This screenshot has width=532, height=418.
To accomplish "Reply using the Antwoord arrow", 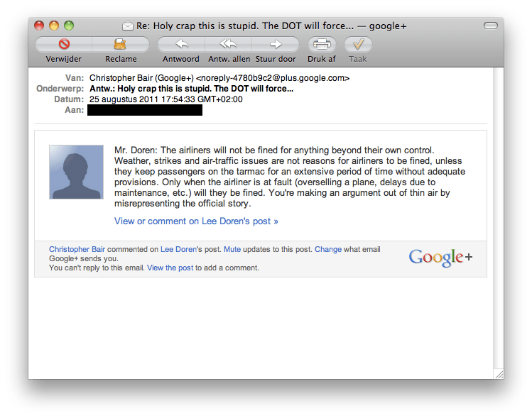I will pyautogui.click(x=182, y=44).
